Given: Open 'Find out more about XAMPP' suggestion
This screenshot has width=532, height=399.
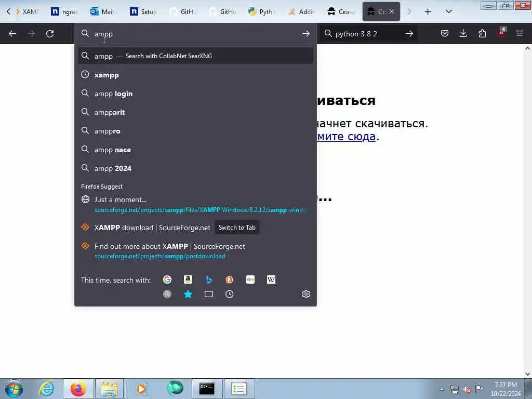Looking at the screenshot, I should click(x=195, y=251).
